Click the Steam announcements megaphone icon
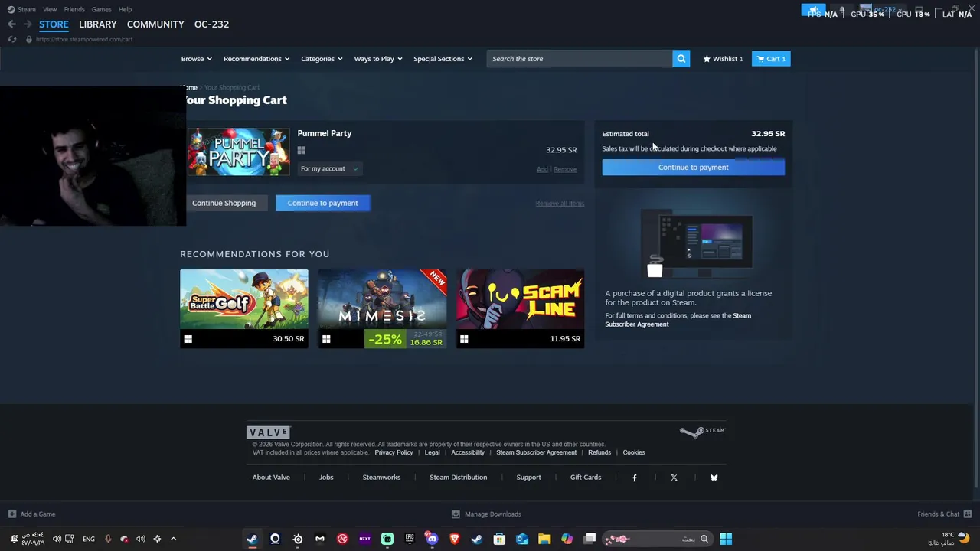The width and height of the screenshot is (980, 551). click(x=814, y=10)
